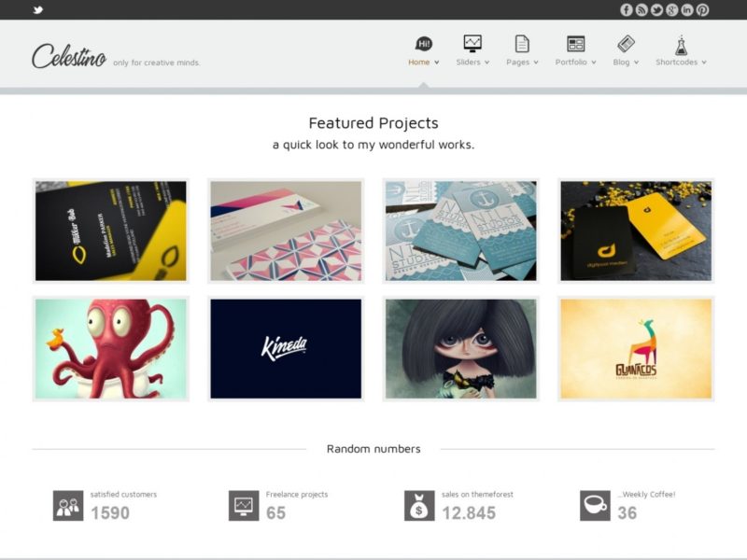This screenshot has width=747, height=560.
Task: Expand the Pages dropdown
Action: pyautogui.click(x=520, y=62)
